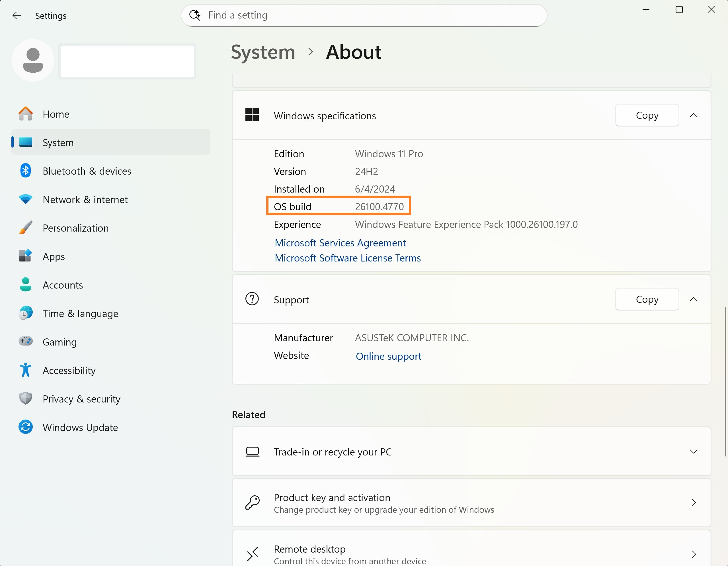
Task: Open Windows Update label in sidebar
Action: point(80,427)
